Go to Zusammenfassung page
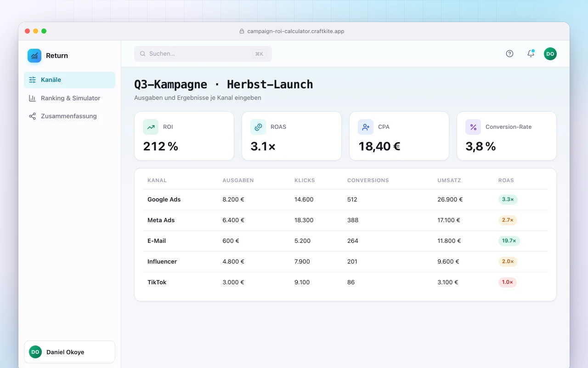Screen dimensions: 588x368 click(69, 116)
